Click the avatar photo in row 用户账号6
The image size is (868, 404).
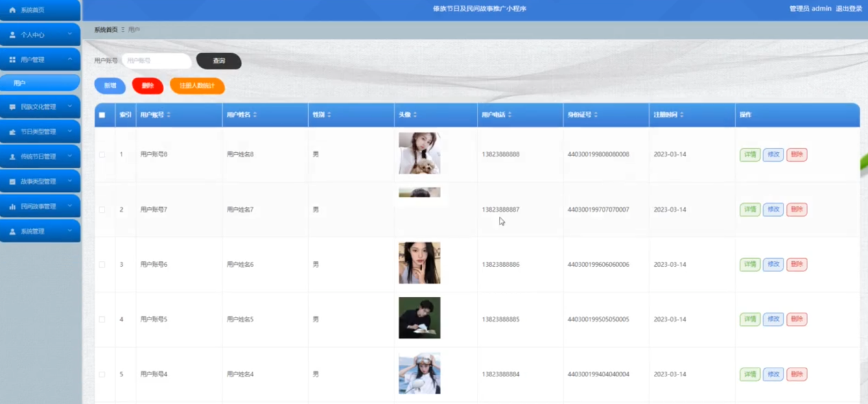tap(419, 263)
